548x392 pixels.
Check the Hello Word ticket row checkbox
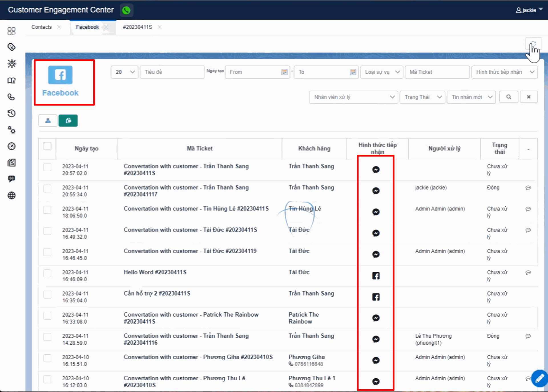coord(47,273)
